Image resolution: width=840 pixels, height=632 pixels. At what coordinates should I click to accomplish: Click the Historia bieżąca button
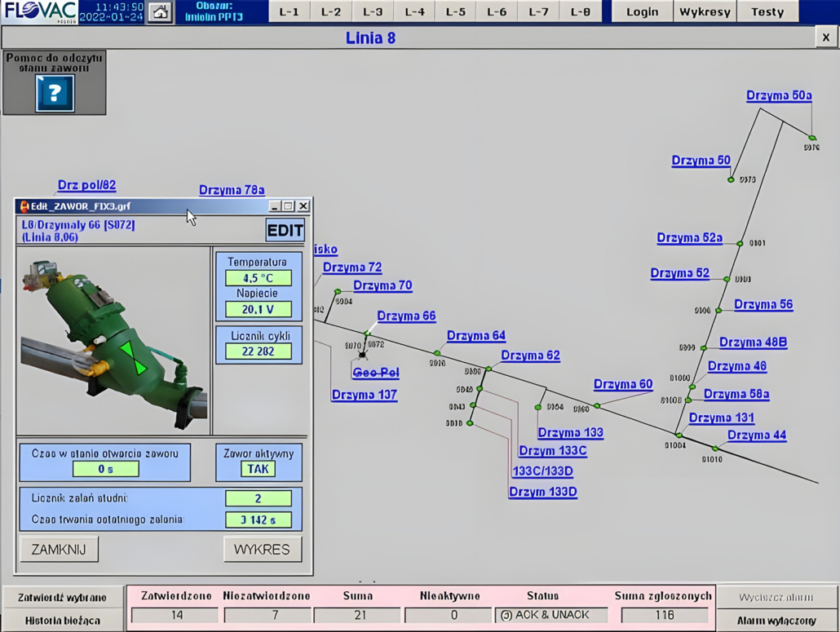click(x=63, y=620)
